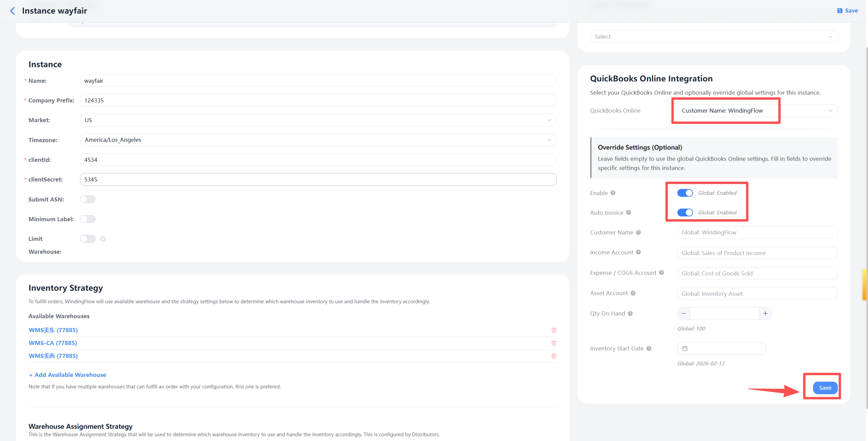
Task: Click help icon next to Income Account
Action: [x=638, y=252]
